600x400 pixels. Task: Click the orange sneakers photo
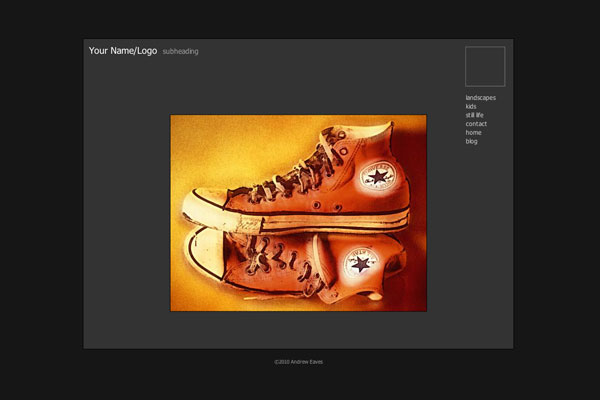[x=298, y=213]
